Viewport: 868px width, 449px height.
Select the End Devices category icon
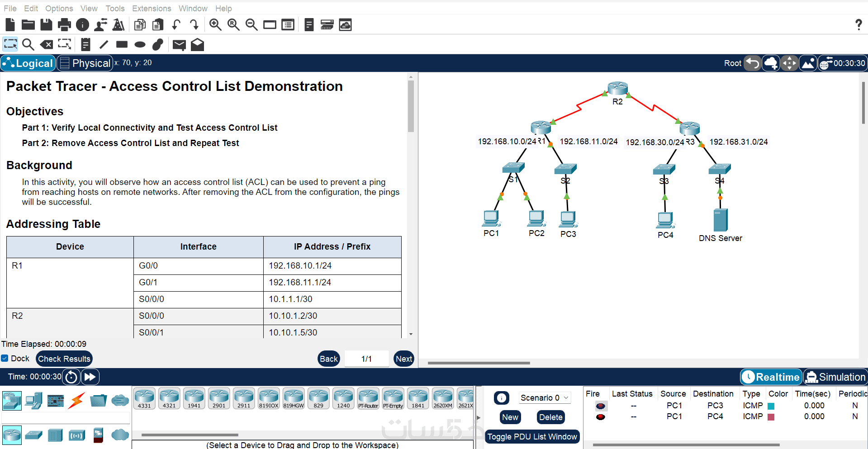click(33, 401)
